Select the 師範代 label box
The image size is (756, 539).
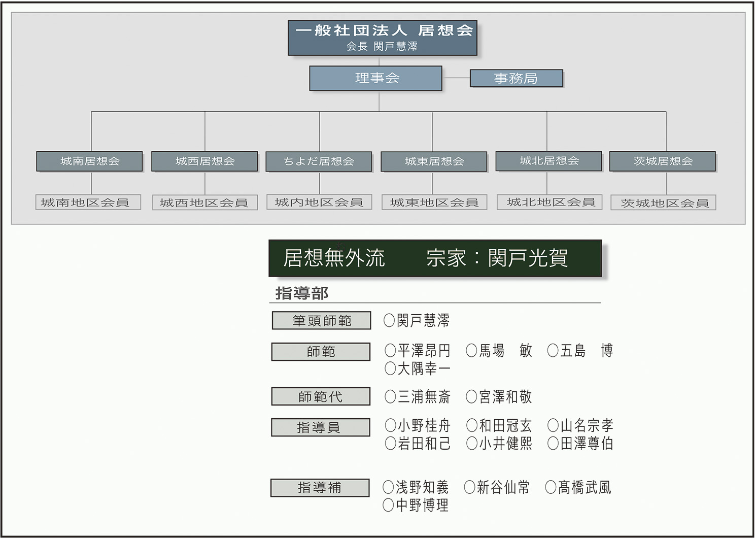click(321, 397)
